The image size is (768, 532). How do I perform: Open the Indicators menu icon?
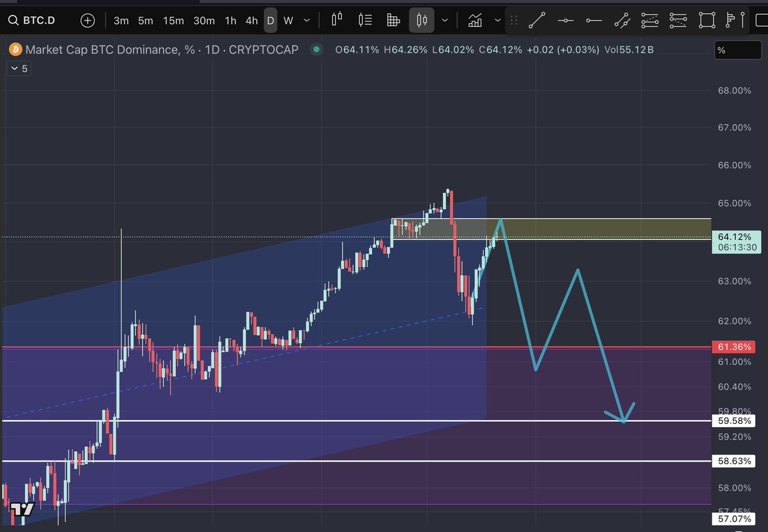click(475, 20)
